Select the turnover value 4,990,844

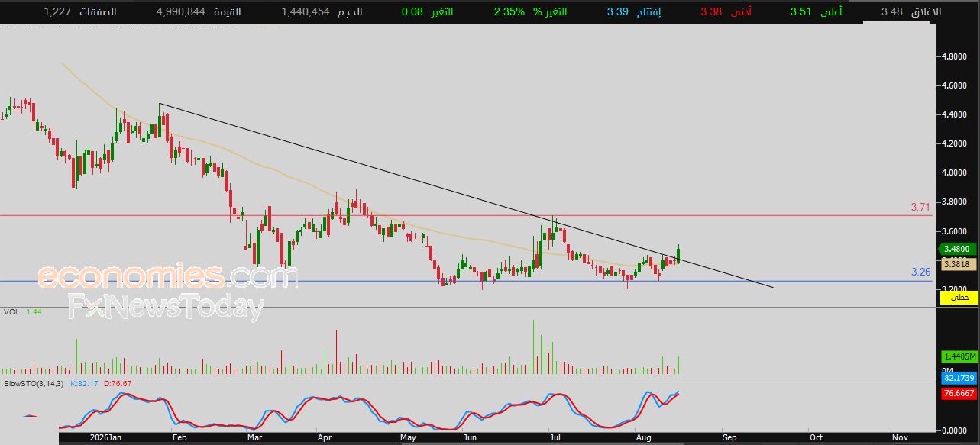click(180, 11)
